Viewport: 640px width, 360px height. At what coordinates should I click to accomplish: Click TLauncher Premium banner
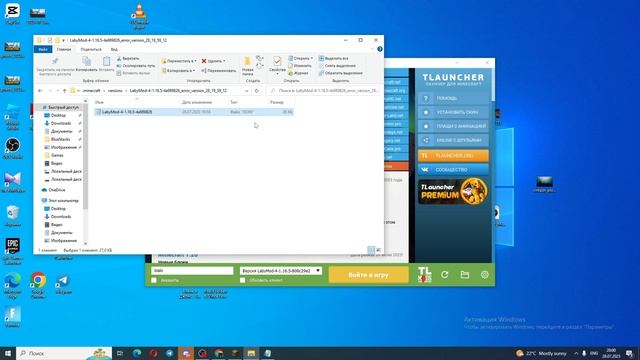[x=453, y=191]
